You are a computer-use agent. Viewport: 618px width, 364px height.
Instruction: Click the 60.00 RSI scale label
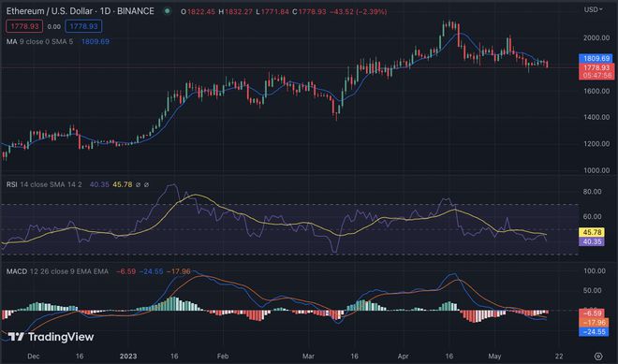click(592, 217)
